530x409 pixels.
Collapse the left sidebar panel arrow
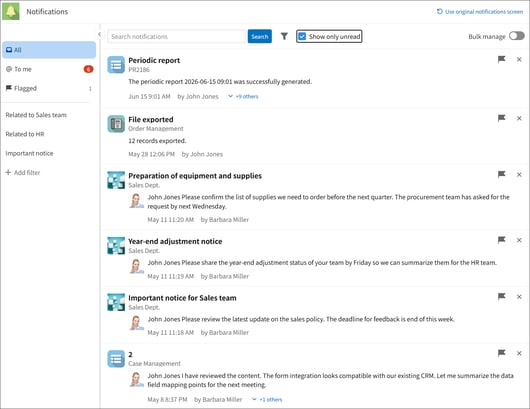(x=99, y=34)
